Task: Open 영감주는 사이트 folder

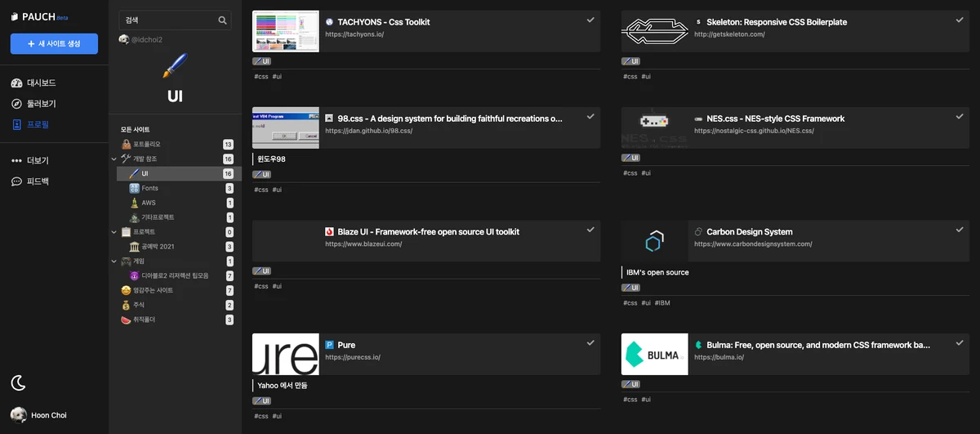Action: 176,291
